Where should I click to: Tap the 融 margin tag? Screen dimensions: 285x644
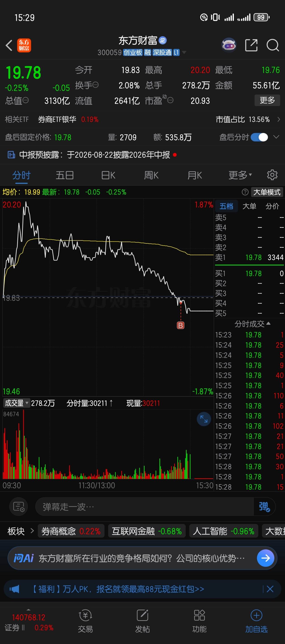pyautogui.click(x=147, y=52)
